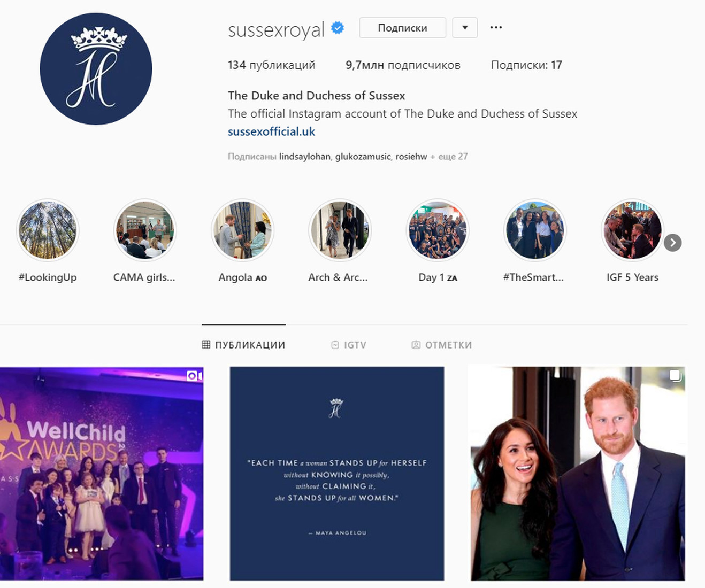The image size is (705, 588).
Task: Click the sussexroyal profile avatar monogram
Action: [x=96, y=69]
